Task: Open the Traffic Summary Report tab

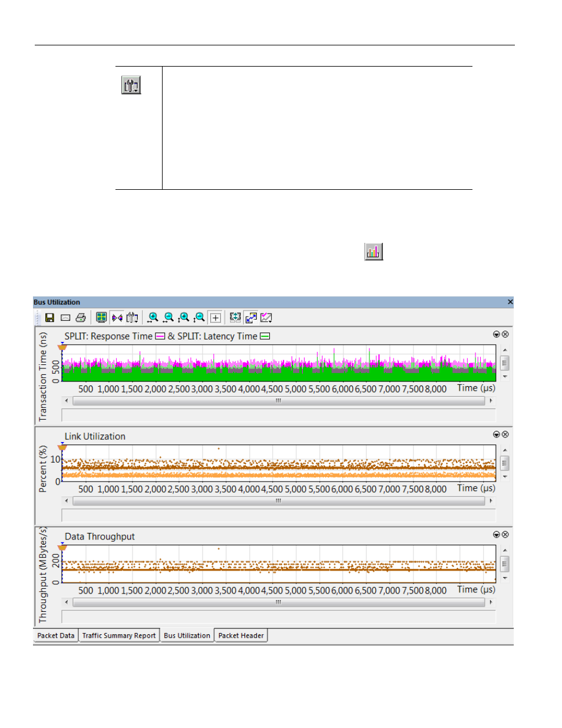Action: tap(119, 635)
